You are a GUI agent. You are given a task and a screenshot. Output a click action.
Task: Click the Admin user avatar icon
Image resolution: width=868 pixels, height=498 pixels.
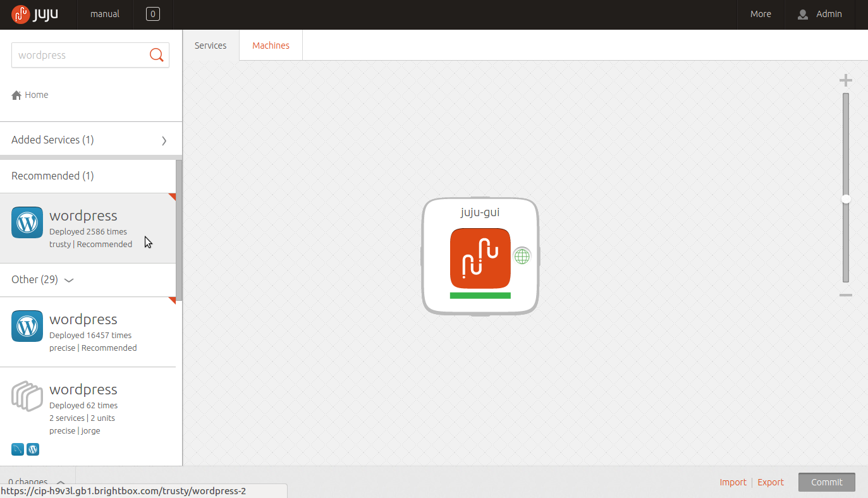803,14
